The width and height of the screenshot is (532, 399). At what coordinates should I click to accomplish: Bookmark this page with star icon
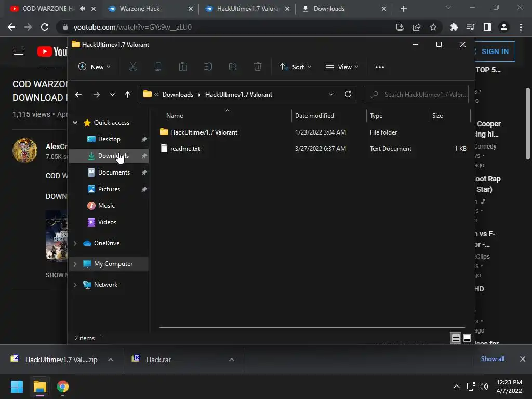point(433,27)
